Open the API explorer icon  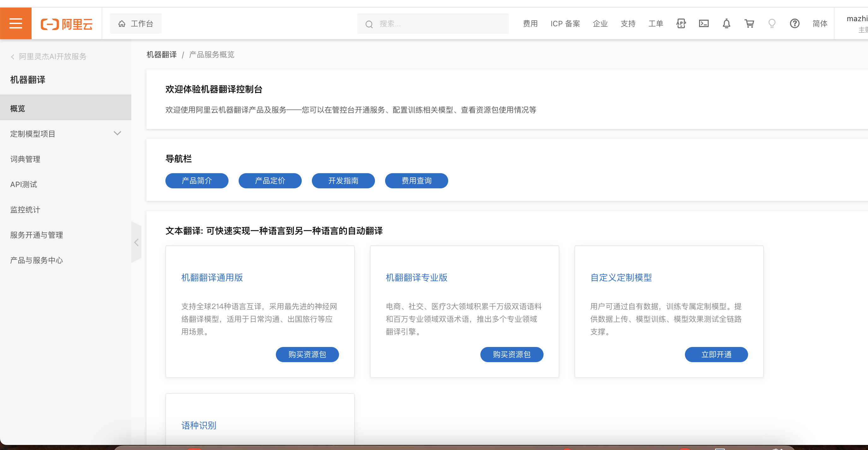pos(681,24)
